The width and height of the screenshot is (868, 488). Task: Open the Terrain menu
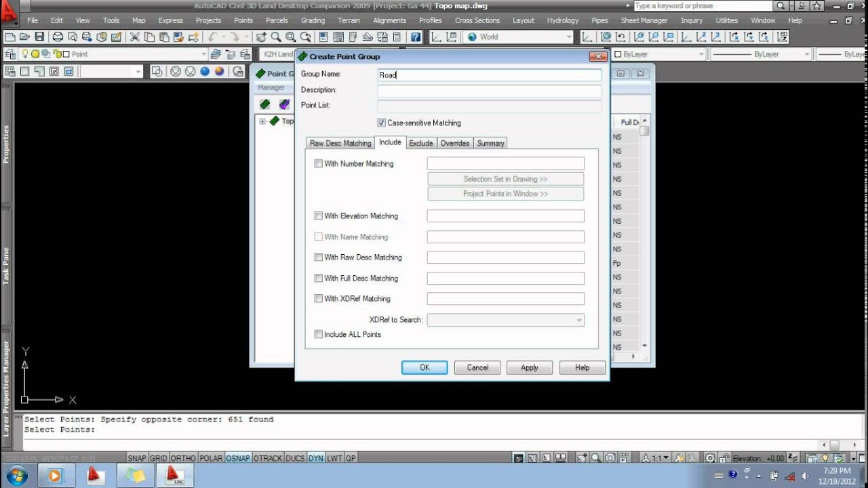[x=349, y=20]
